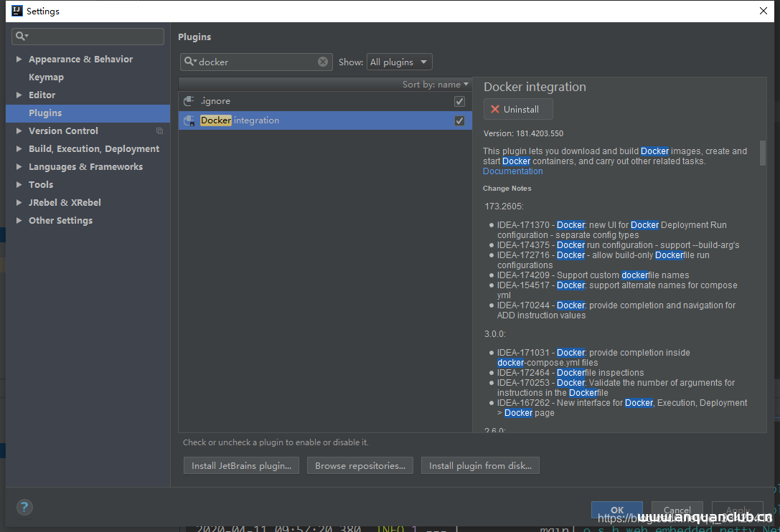Expand the Tools settings node

[19, 184]
